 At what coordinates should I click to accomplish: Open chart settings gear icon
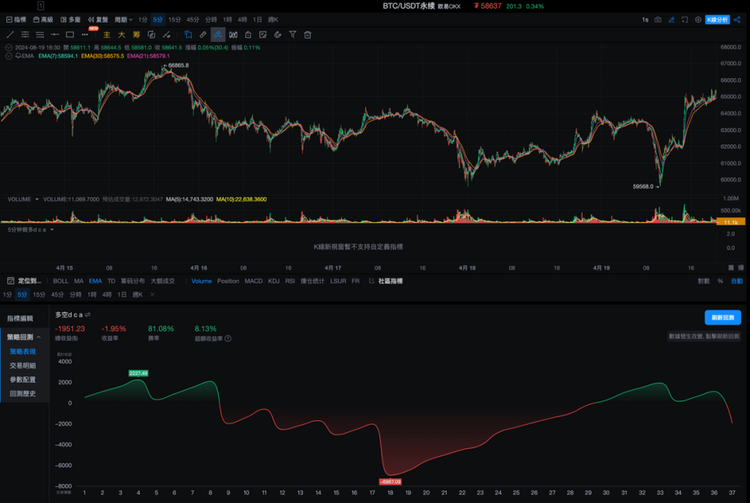point(698,20)
